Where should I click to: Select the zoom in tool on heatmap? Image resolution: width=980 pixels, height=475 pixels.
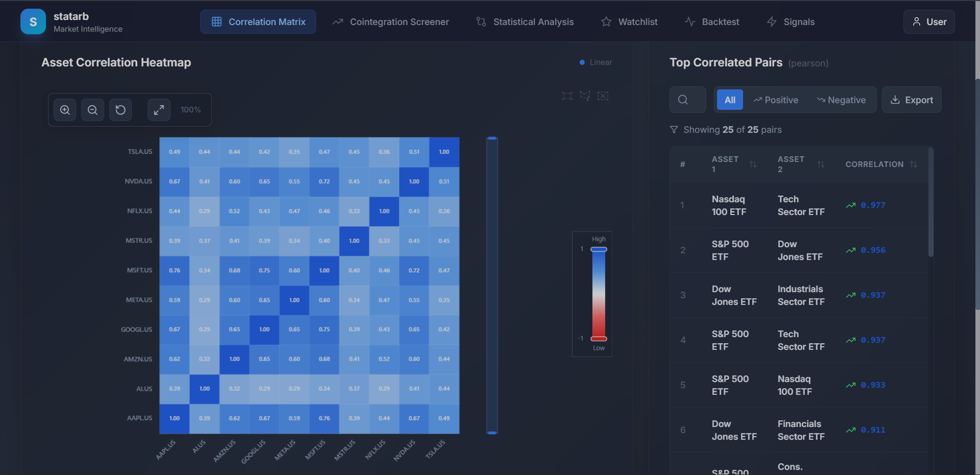click(65, 109)
